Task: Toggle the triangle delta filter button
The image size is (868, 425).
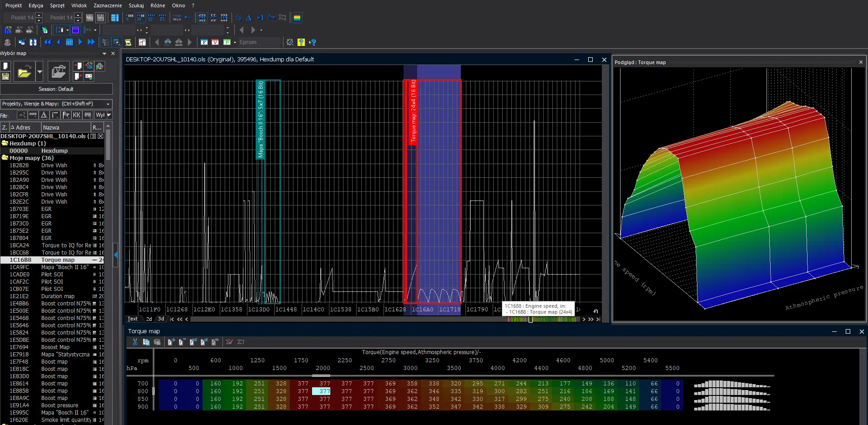Action: click(44, 115)
